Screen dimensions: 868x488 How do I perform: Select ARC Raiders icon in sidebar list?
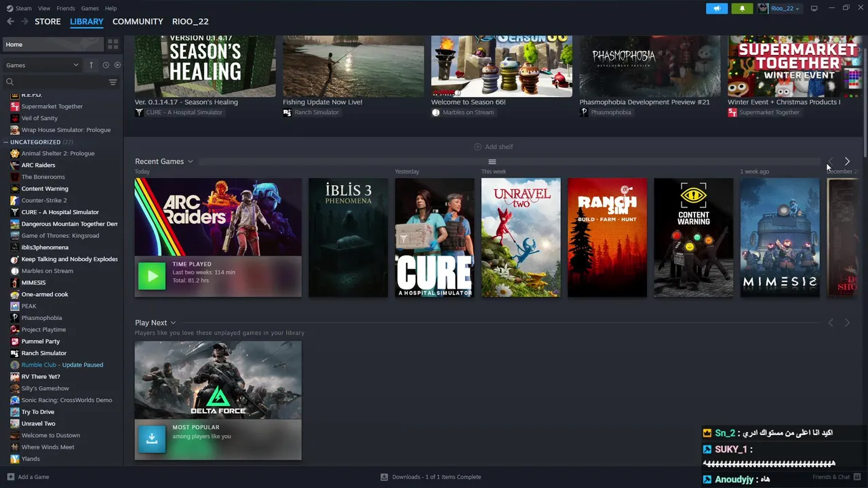tap(15, 165)
